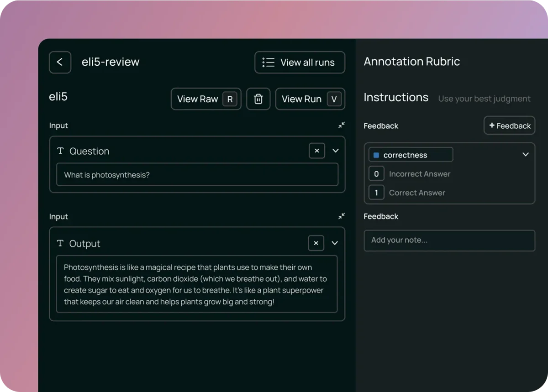Click the text type icon beside Question
548x392 pixels.
(x=60, y=151)
